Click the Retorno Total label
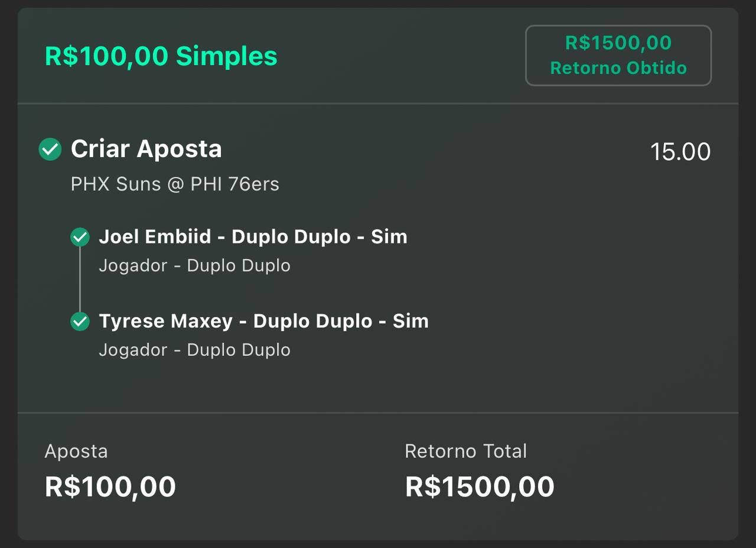This screenshot has width=756, height=548. pyautogui.click(x=466, y=451)
